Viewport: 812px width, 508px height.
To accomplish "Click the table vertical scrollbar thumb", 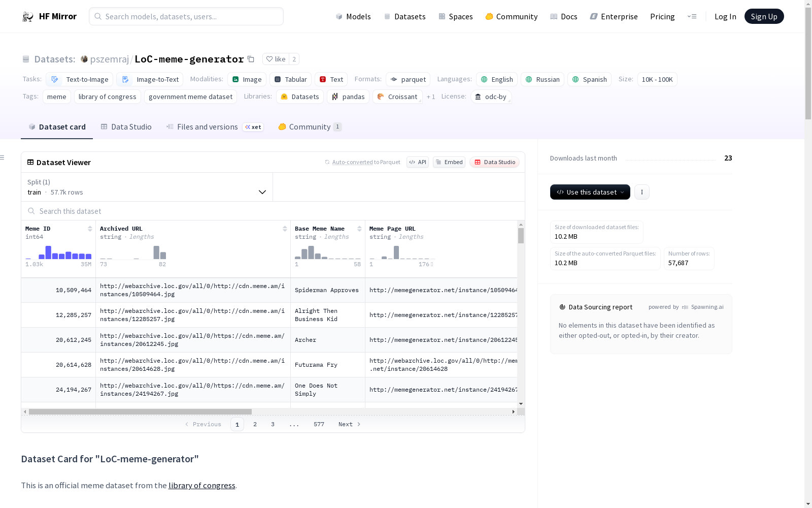I will (x=521, y=236).
